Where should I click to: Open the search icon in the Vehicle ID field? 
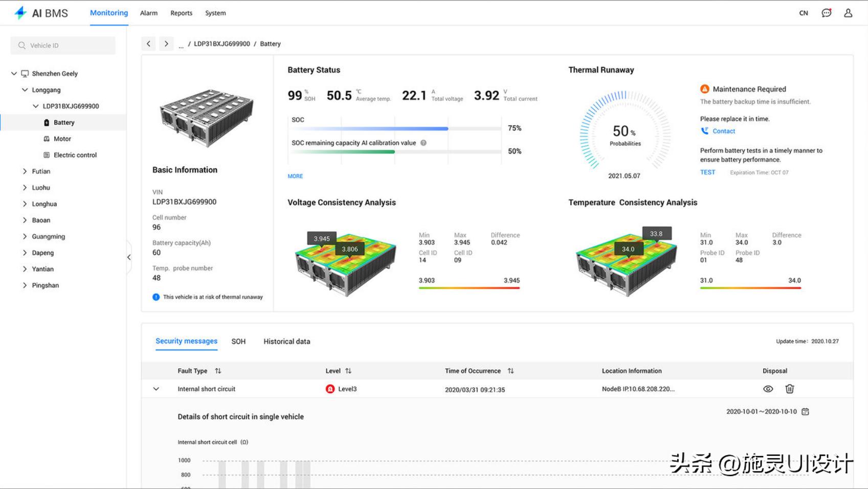(x=21, y=45)
